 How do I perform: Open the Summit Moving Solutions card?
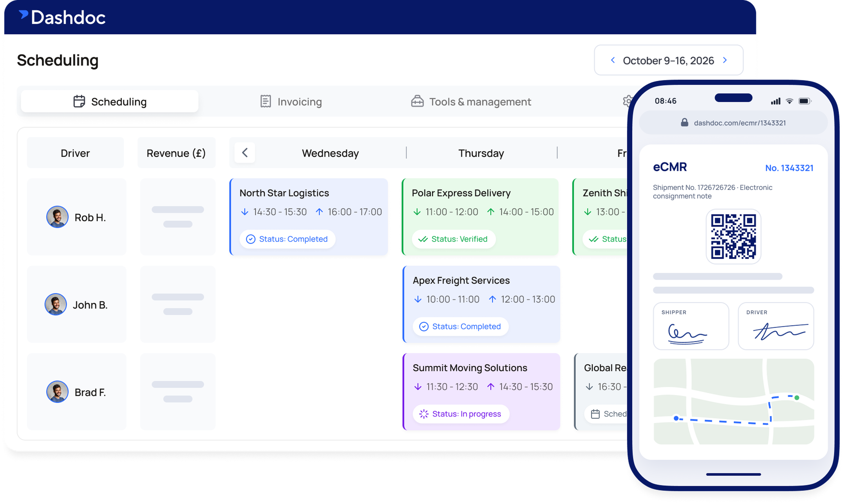[x=481, y=392]
